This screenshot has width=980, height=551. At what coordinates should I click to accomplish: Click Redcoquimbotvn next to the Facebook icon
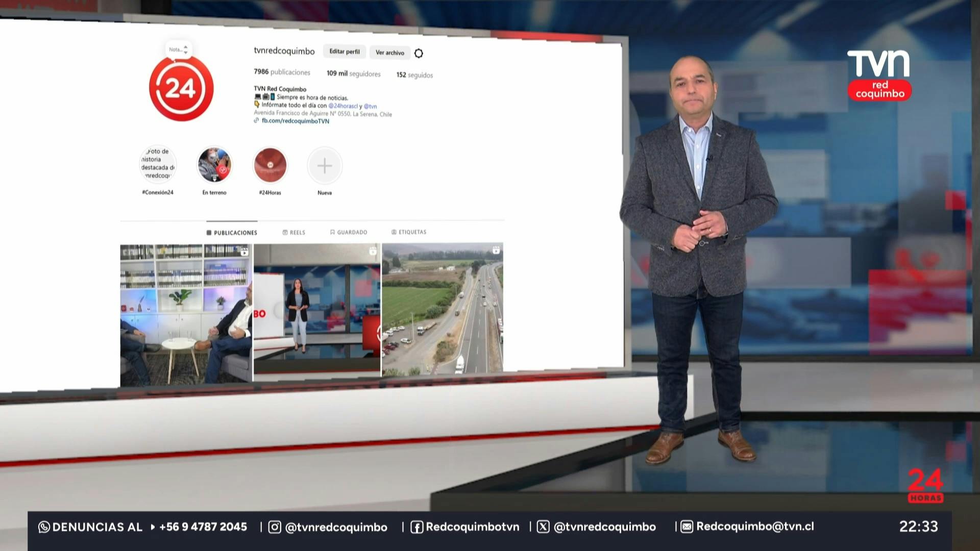tap(473, 527)
